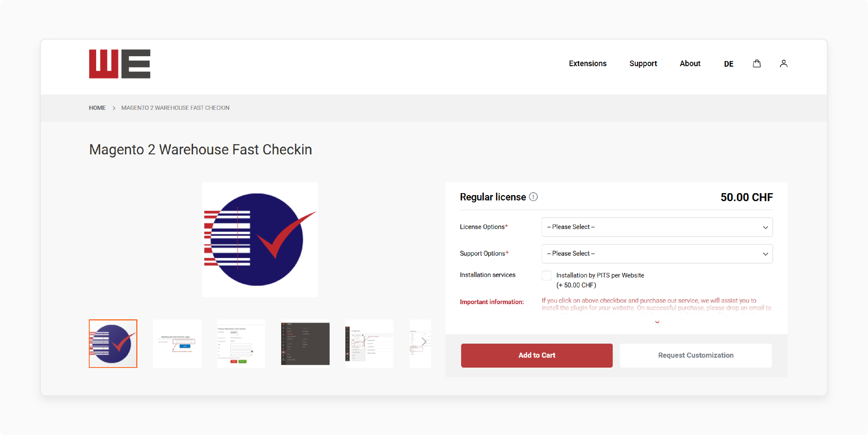Select the dark admin menu thumbnail
Image resolution: width=868 pixels, height=435 pixels.
click(x=305, y=344)
